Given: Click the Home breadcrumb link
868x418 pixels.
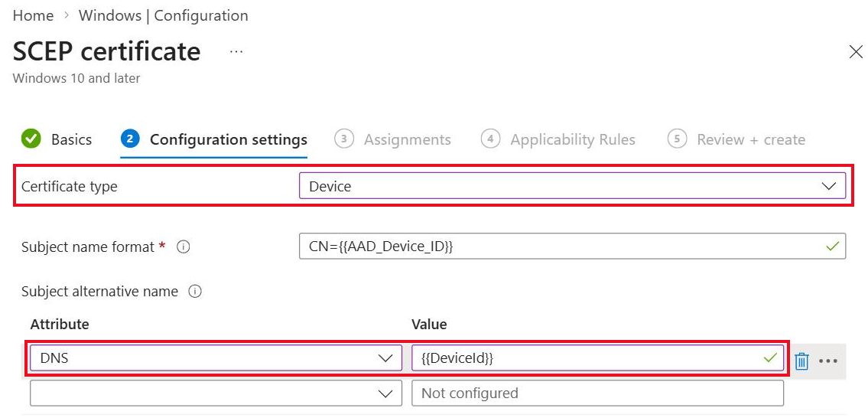Looking at the screenshot, I should pyautogui.click(x=33, y=15).
